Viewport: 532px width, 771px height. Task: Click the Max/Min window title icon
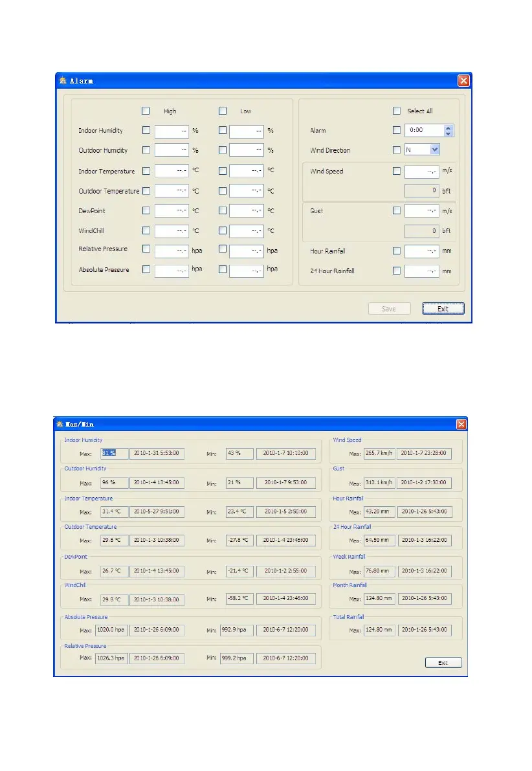pyautogui.click(x=60, y=424)
